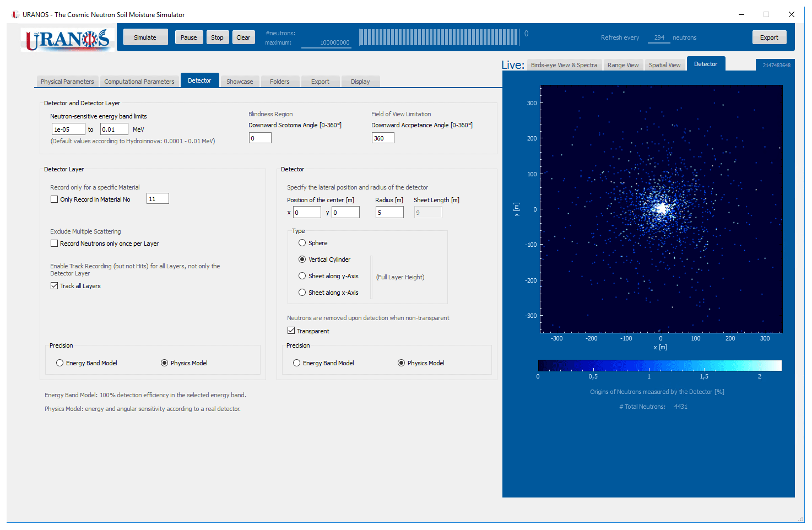Toggle the Transparent detector checkbox

291,331
